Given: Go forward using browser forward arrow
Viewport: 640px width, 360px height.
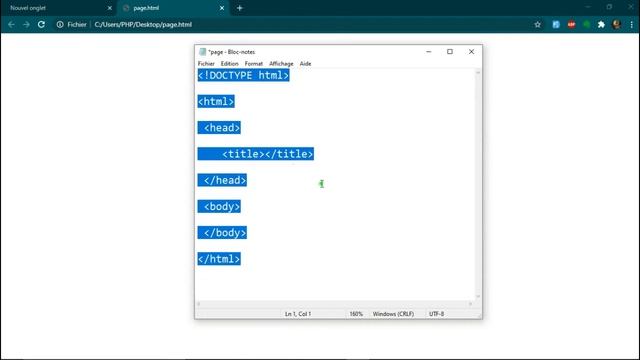Looking at the screenshot, I should point(26,24).
